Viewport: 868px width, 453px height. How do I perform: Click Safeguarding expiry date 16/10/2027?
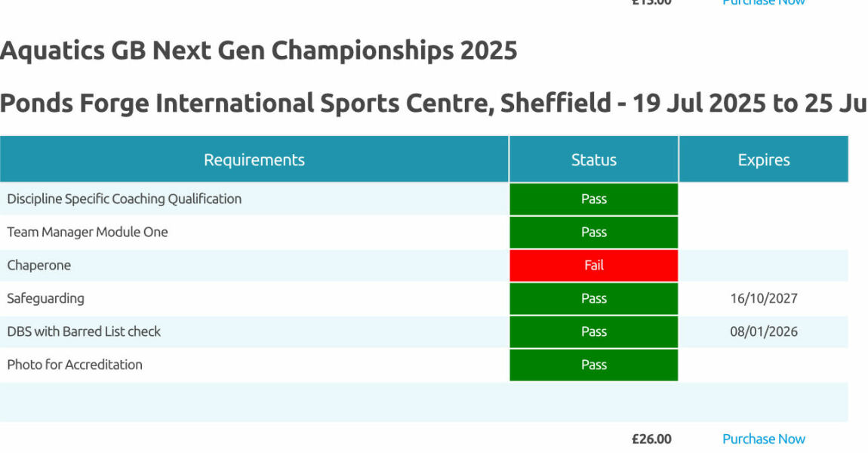(x=763, y=299)
